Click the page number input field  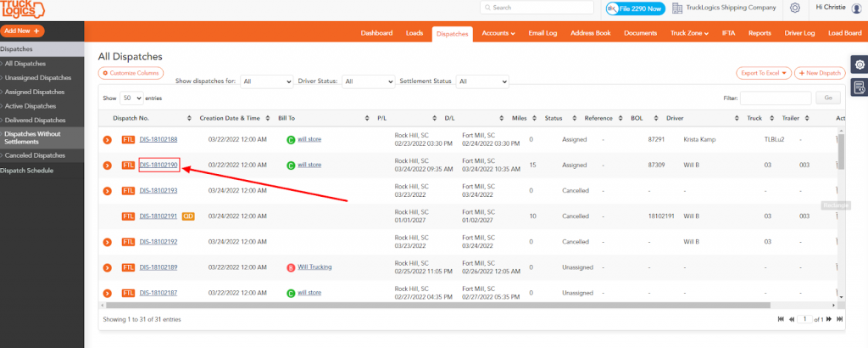point(804,319)
